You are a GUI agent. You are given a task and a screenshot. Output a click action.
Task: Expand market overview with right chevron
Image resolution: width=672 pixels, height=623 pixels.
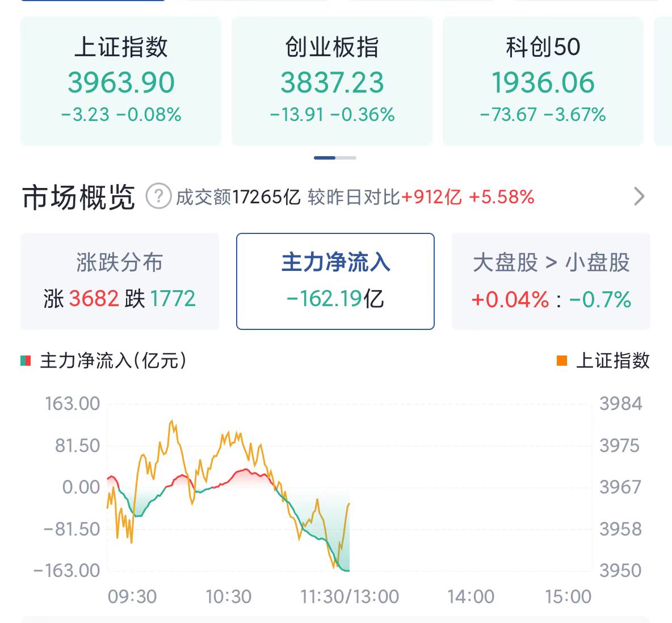(639, 197)
